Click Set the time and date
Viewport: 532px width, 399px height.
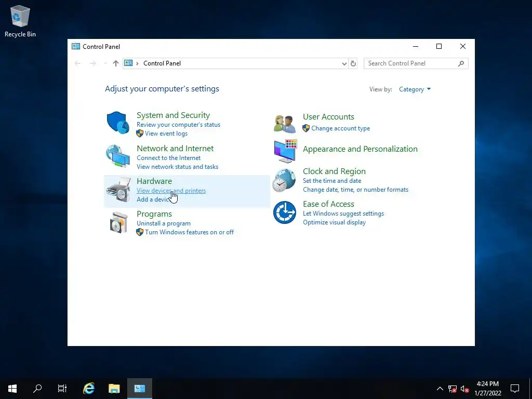pos(332,181)
